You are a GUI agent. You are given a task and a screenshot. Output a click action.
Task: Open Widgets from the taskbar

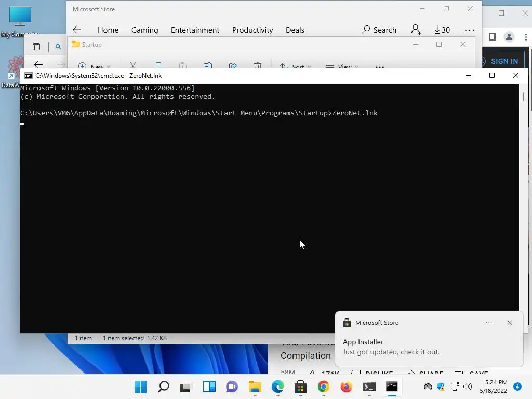pos(209,387)
